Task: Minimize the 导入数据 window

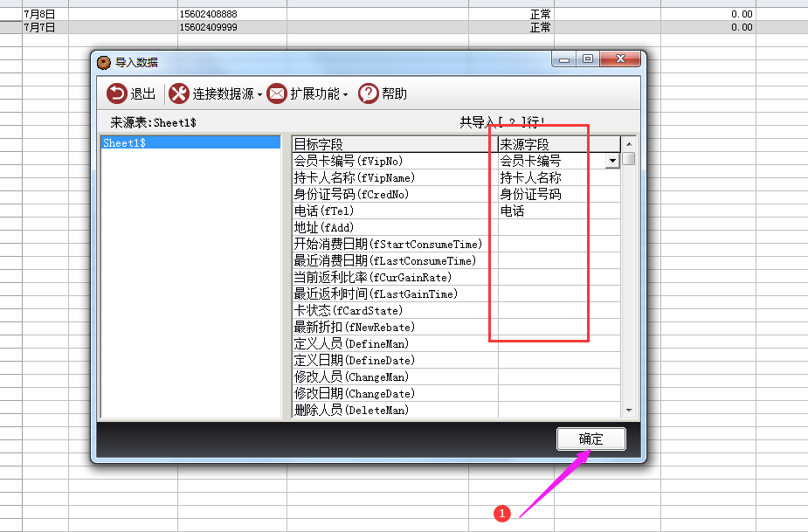Action: 564,59
